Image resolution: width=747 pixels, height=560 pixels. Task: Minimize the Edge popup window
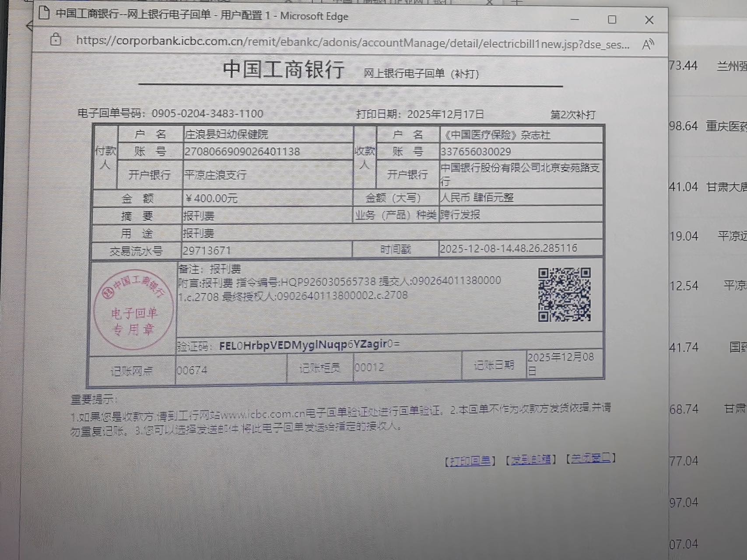[x=575, y=20]
